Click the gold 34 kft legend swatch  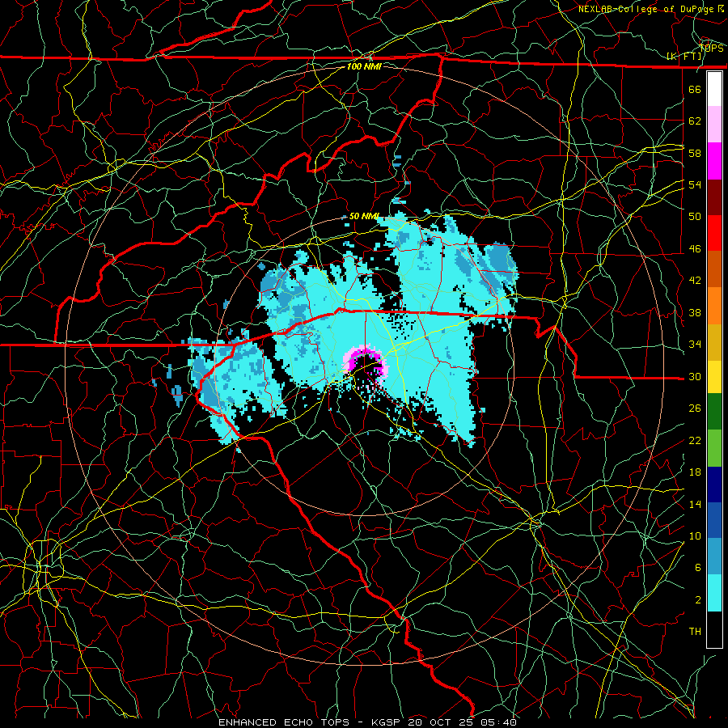[714, 341]
